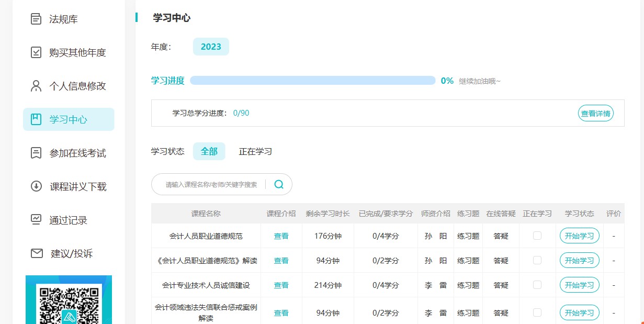Click the 参加在线考试 sidebar icon

point(36,153)
